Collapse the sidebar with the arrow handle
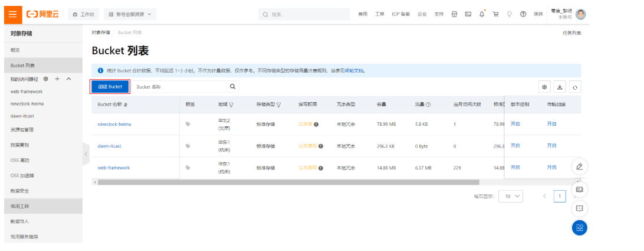 click(86, 154)
